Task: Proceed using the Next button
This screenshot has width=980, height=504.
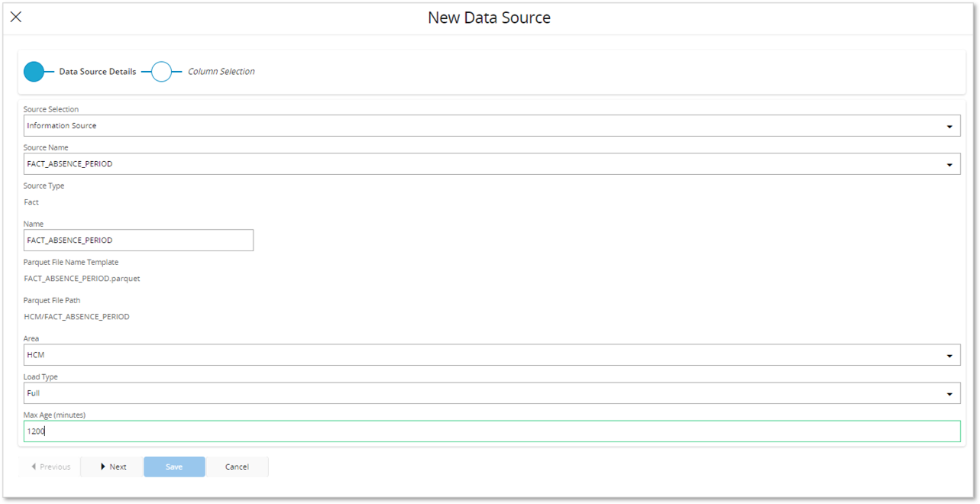Action: tap(112, 467)
